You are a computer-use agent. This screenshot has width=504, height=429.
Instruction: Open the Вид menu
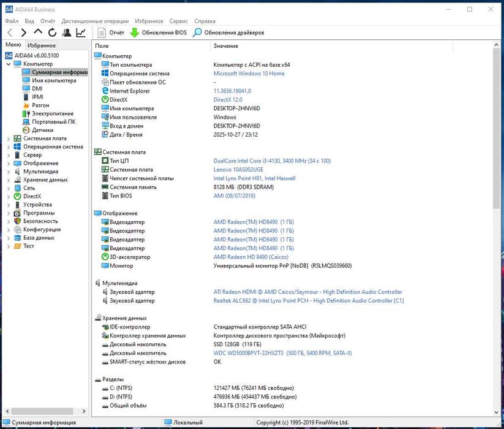tap(29, 21)
